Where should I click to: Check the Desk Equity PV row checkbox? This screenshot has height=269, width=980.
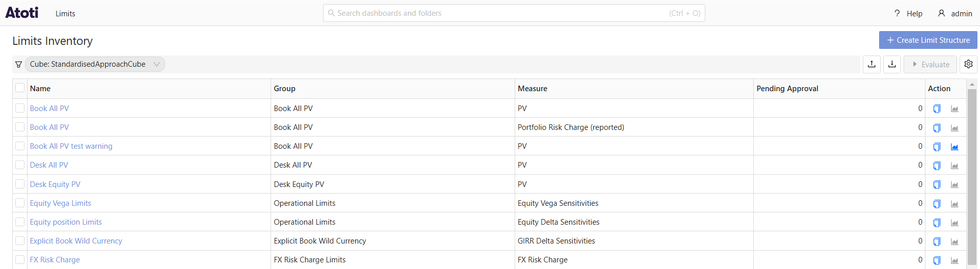[x=20, y=184]
